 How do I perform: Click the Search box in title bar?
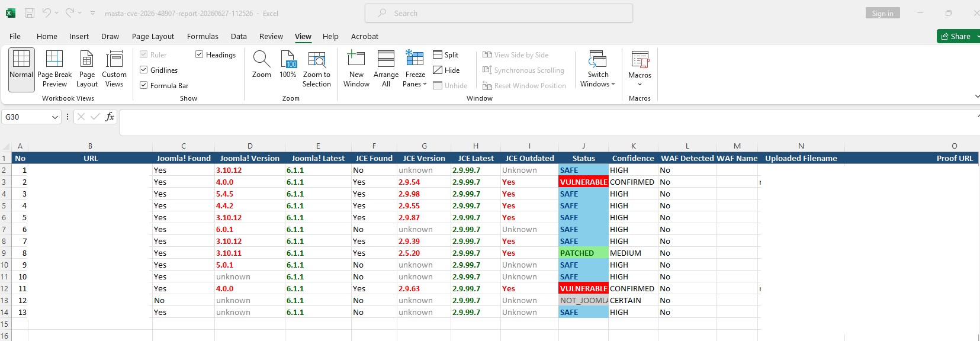coord(499,13)
